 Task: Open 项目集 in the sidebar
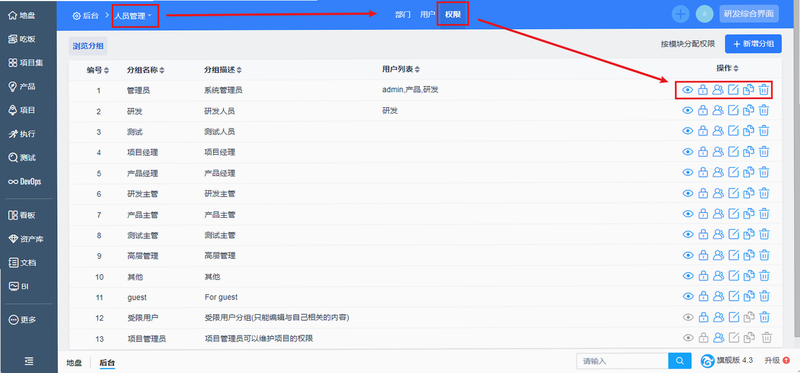coord(26,63)
